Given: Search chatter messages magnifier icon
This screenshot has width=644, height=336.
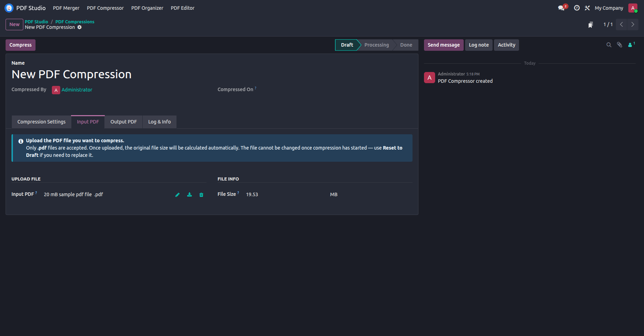Looking at the screenshot, I should 609,45.
